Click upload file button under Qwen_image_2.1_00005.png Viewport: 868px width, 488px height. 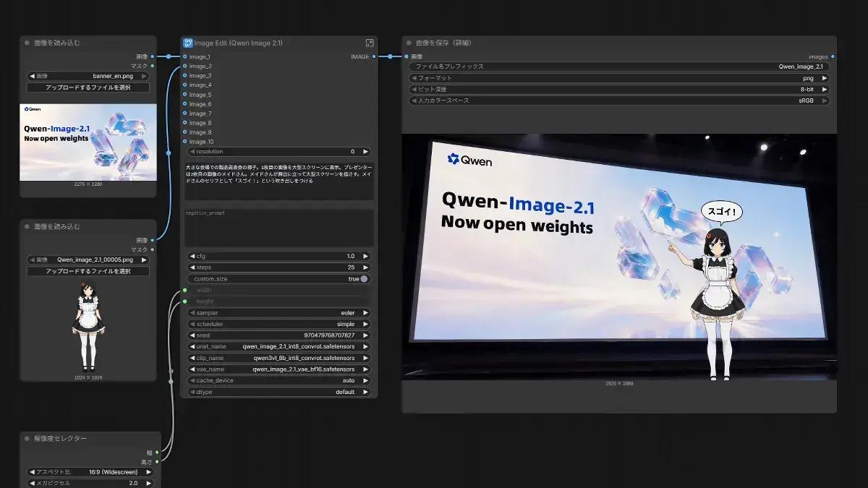(88, 271)
